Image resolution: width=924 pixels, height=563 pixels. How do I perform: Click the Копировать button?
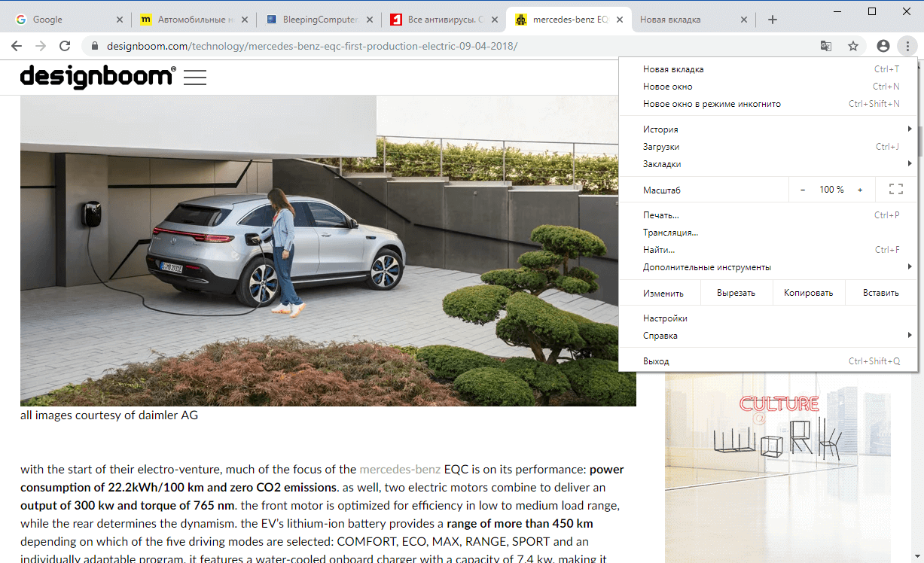point(808,293)
